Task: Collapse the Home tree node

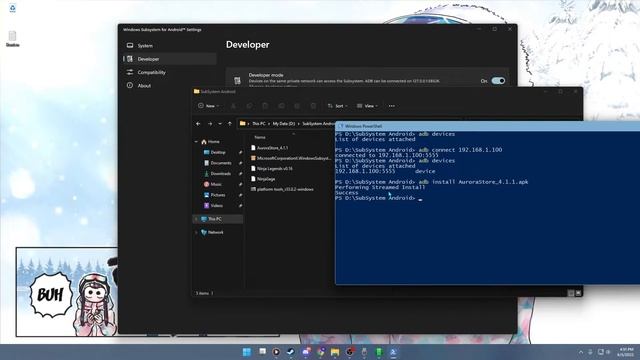Action: pyautogui.click(x=196, y=142)
